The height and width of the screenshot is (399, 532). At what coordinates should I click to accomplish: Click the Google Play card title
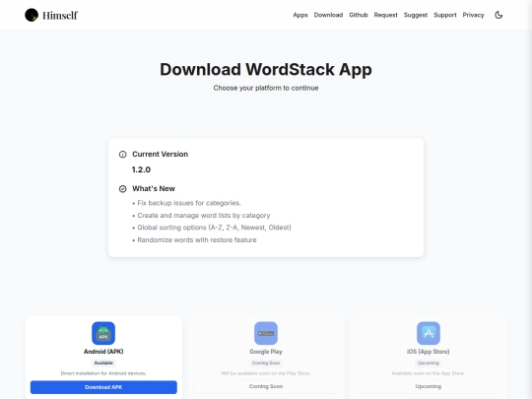266,352
